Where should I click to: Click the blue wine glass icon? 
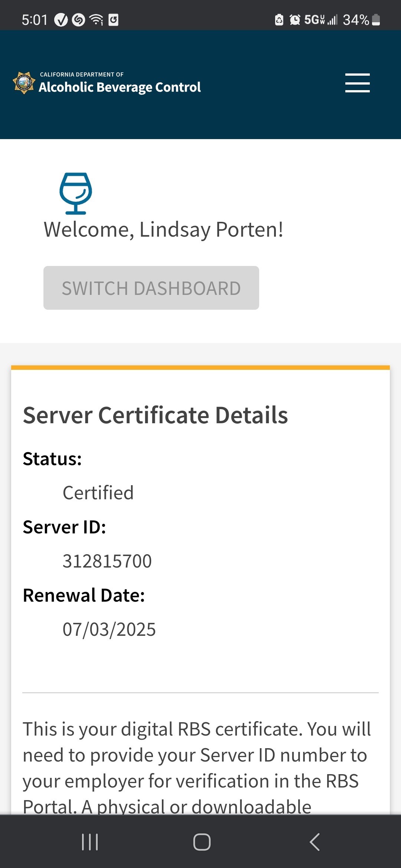pyautogui.click(x=76, y=193)
